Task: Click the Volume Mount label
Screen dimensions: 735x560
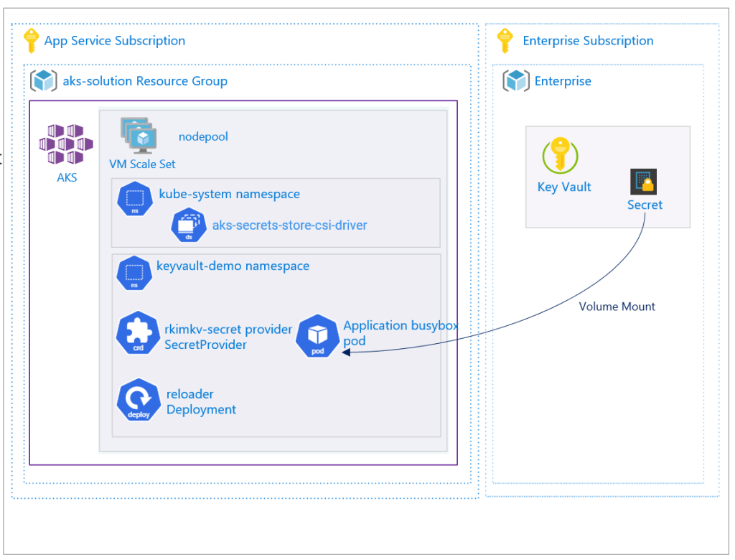Action: [x=617, y=307]
